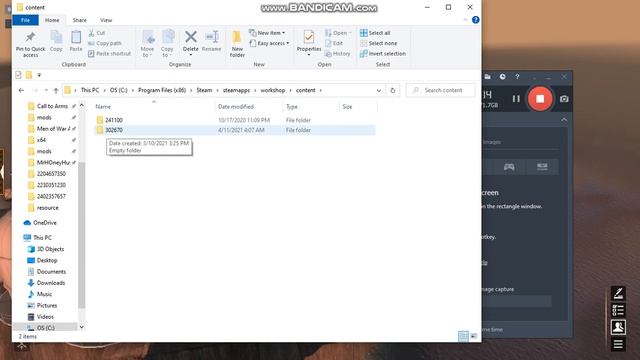Screen dimensions: 640x360
Task: Open the Copy to dropdown
Action: (167, 44)
